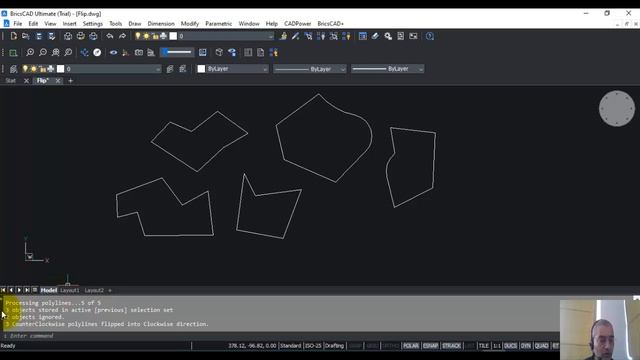Expand the top toolbar layer dropdown
Image resolution: width=640 pixels, height=360 pixels.
point(270,36)
